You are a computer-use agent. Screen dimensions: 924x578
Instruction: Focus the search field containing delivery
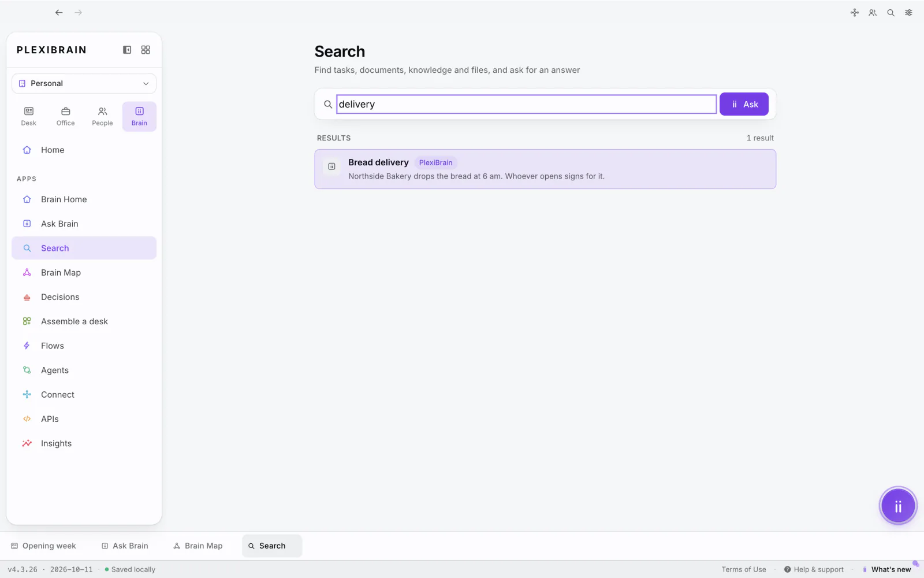(526, 104)
